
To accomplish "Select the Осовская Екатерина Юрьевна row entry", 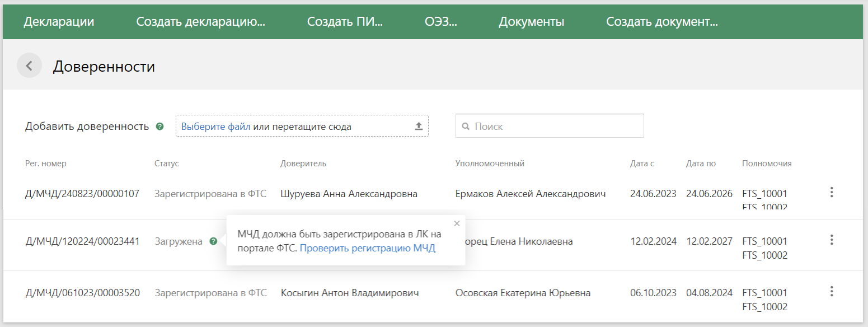I will [x=523, y=293].
